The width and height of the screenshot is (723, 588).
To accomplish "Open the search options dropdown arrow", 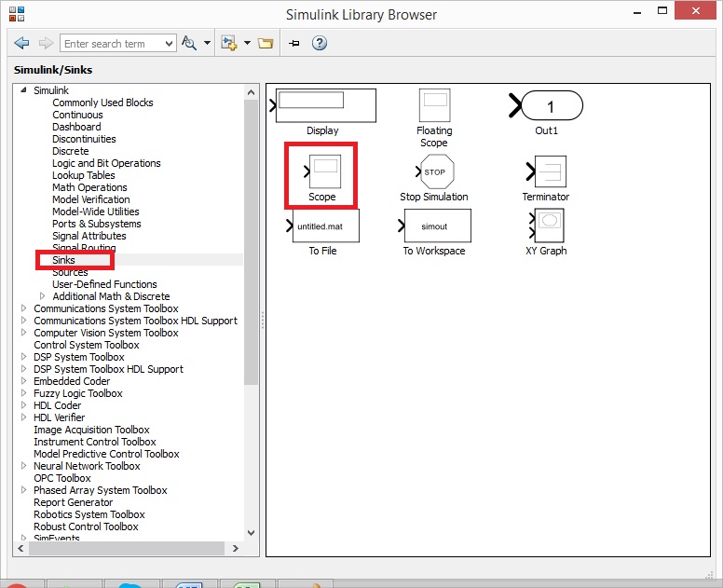I will [x=207, y=43].
